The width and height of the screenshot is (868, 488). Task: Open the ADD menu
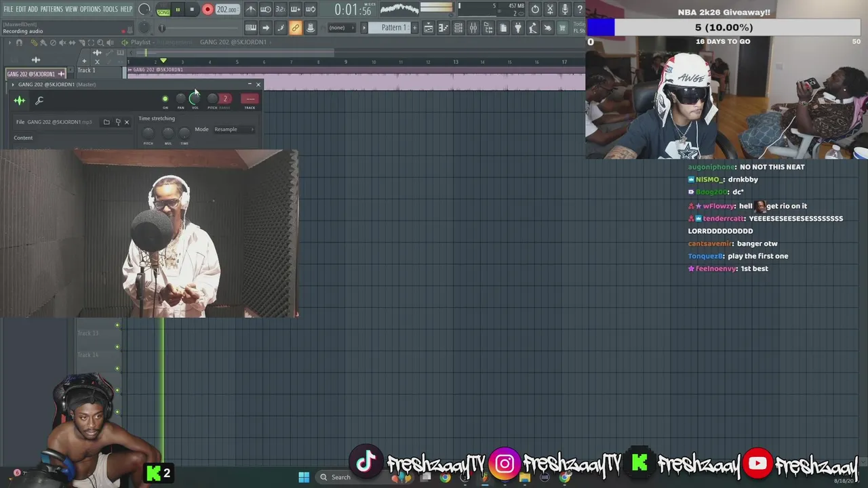(x=33, y=9)
